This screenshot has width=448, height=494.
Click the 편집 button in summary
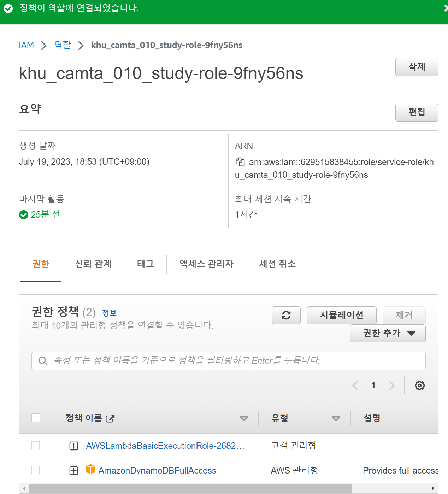click(x=417, y=112)
